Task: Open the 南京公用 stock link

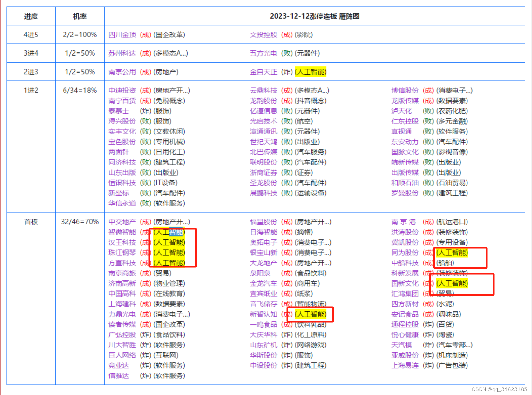Action: tap(122, 72)
